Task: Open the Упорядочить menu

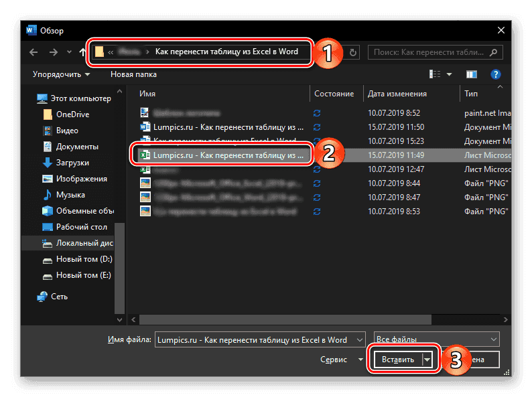Action: [61, 74]
